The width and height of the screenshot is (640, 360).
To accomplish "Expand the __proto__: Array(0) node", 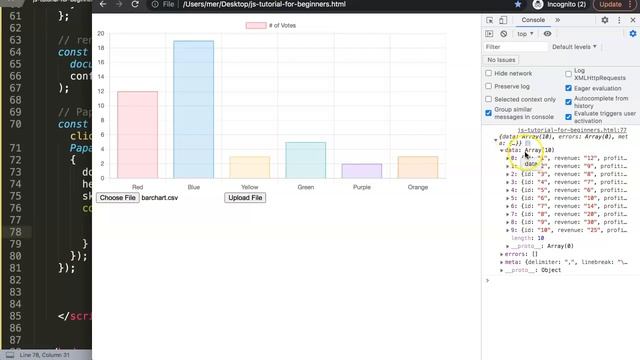I will coord(508,246).
